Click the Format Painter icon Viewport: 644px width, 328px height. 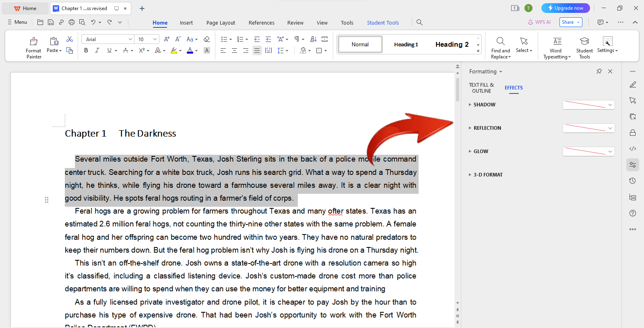pos(34,42)
